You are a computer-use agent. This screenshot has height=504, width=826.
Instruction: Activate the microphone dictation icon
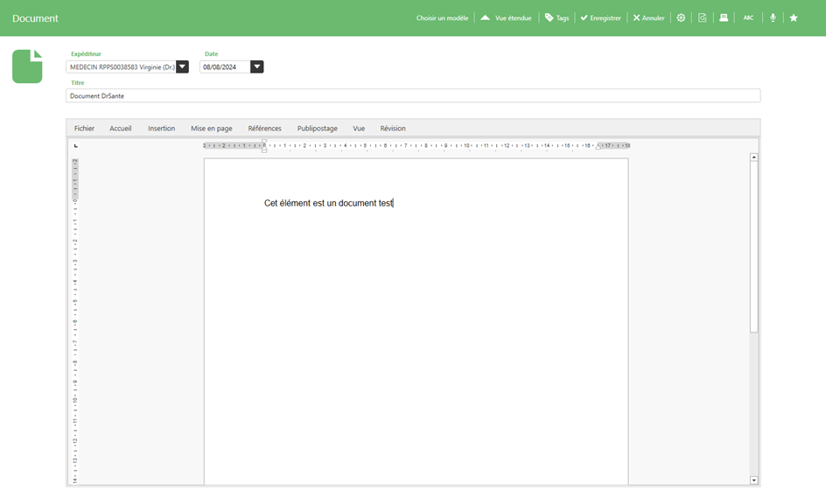click(773, 17)
